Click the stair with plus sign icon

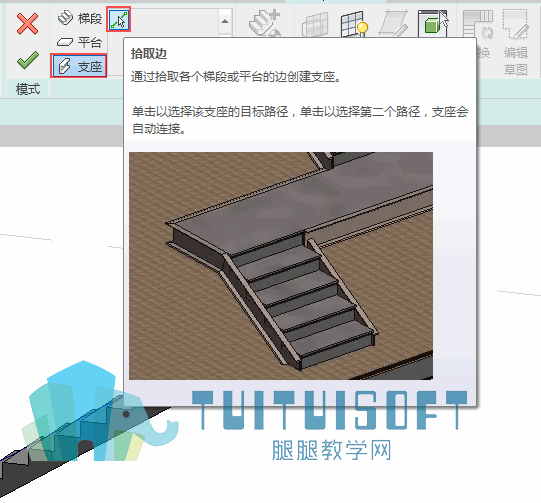tap(265, 23)
